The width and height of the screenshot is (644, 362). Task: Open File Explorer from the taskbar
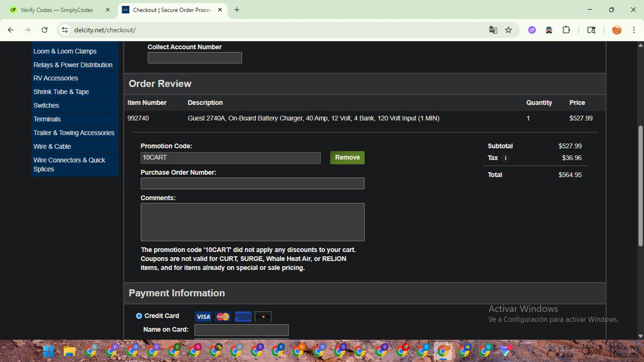click(x=70, y=351)
